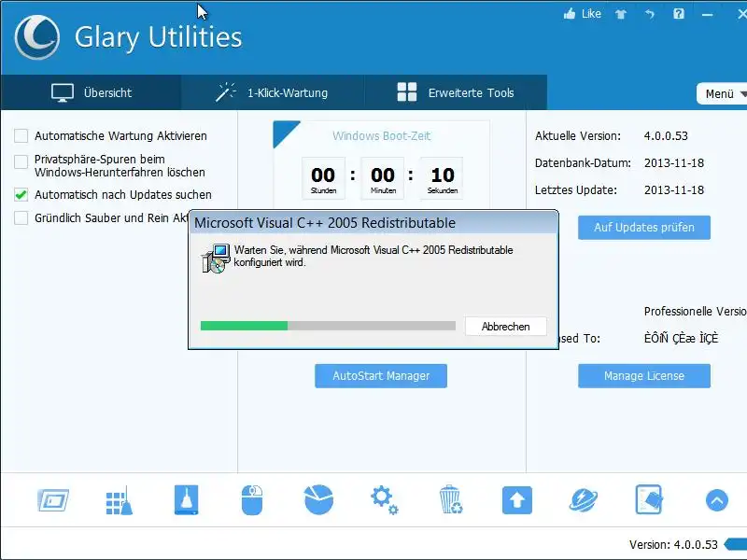Click the Microsoft Visual C++ 2005 dialog title bar
The image size is (747, 560).
coord(373,223)
